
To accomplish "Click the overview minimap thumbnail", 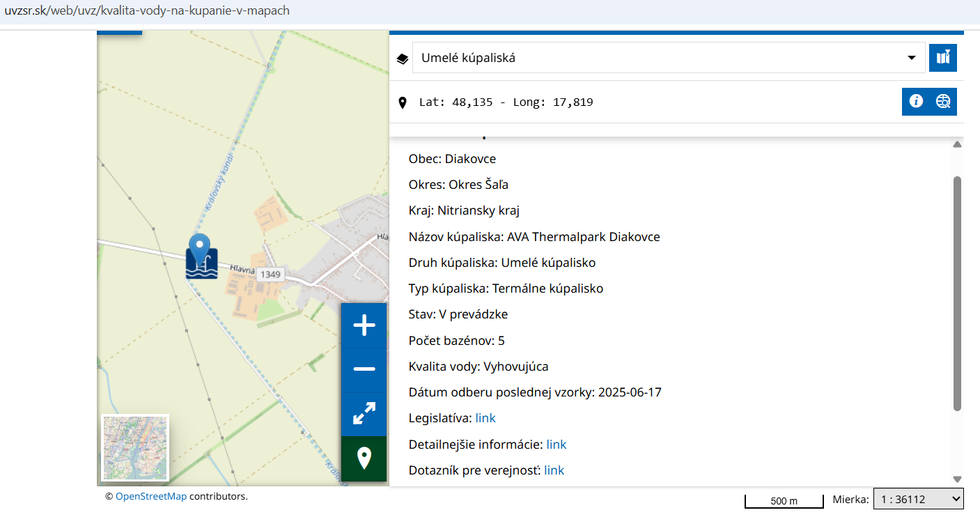I will pos(135,447).
